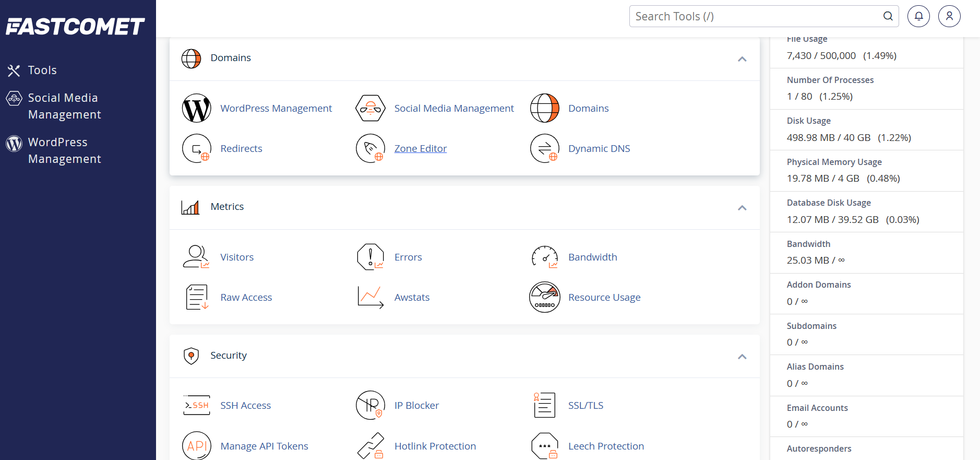Image resolution: width=980 pixels, height=460 pixels.
Task: Click the Bandwidth gauge icon
Action: [545, 257]
